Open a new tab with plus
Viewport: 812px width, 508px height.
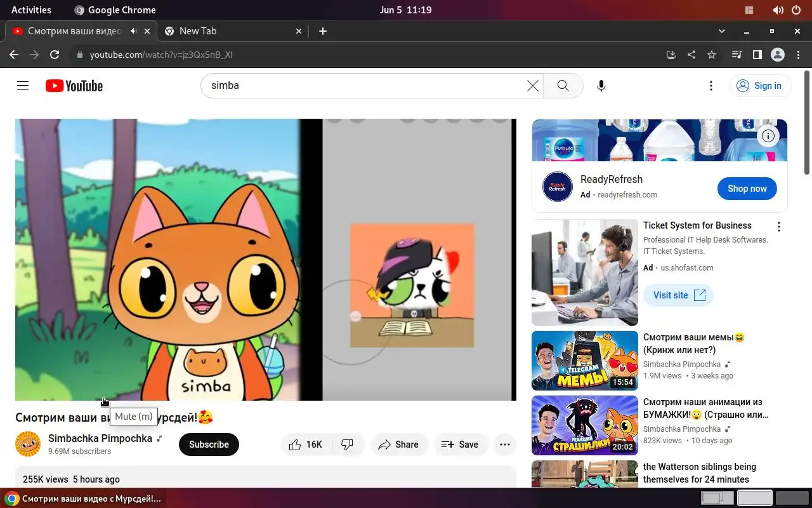coord(322,30)
